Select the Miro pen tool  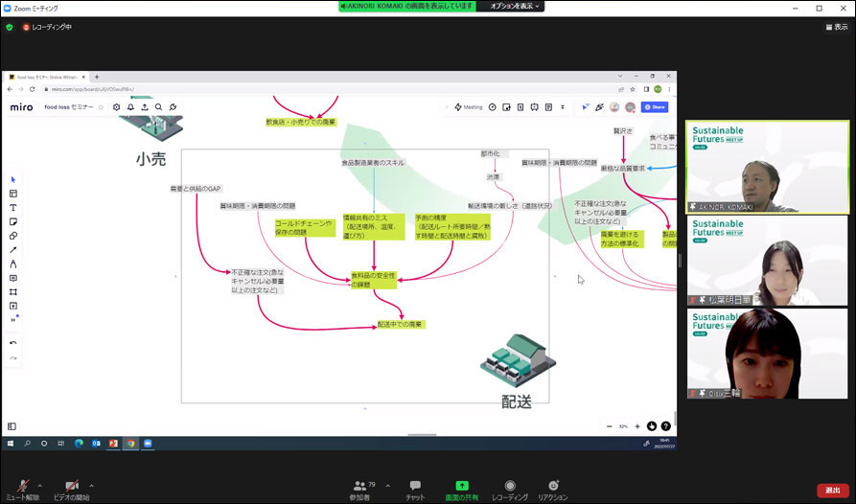pos(13,264)
